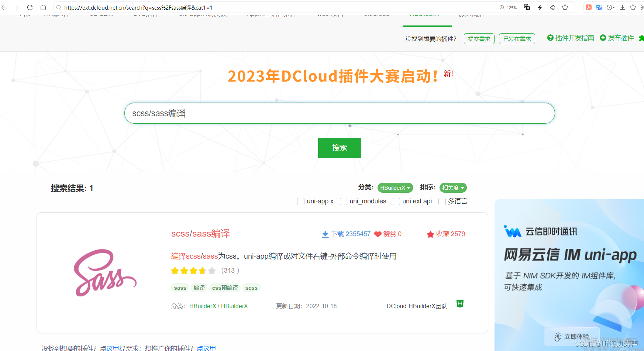This screenshot has width=644, height=351.
Task: Click the share arrow icon
Action: 552,7
